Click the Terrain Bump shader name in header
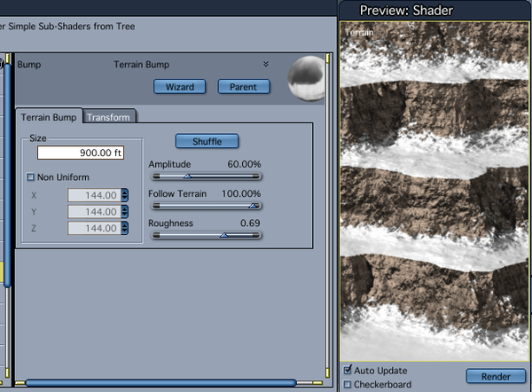Image resolution: width=532 pixels, height=392 pixels. click(142, 65)
